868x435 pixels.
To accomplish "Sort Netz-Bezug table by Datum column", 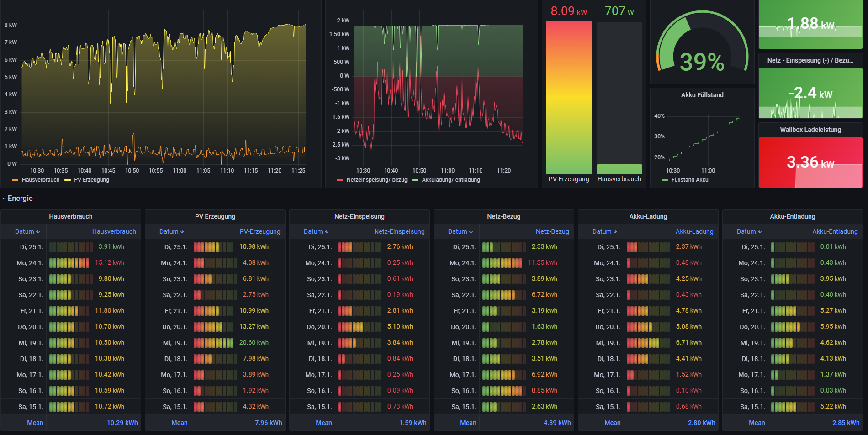I will click(x=460, y=231).
